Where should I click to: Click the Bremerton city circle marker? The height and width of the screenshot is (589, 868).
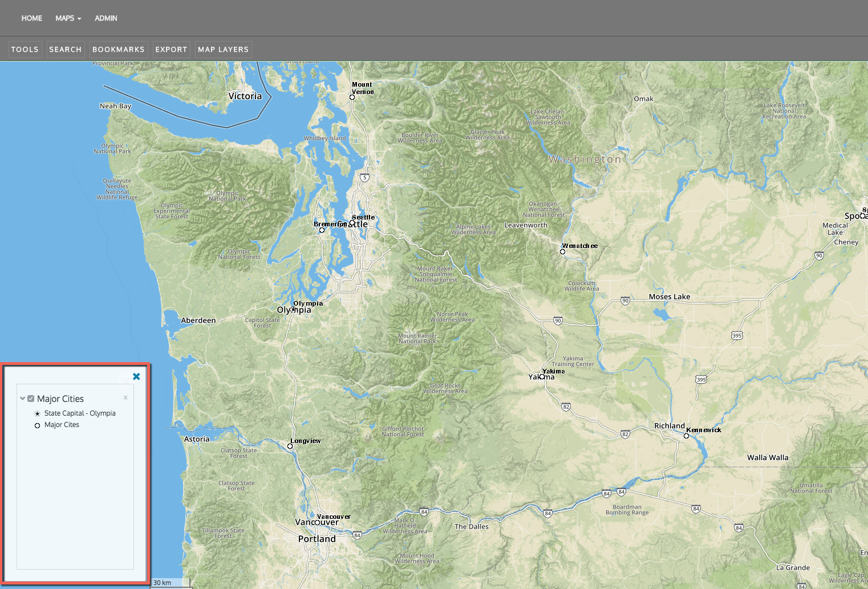[x=322, y=230]
